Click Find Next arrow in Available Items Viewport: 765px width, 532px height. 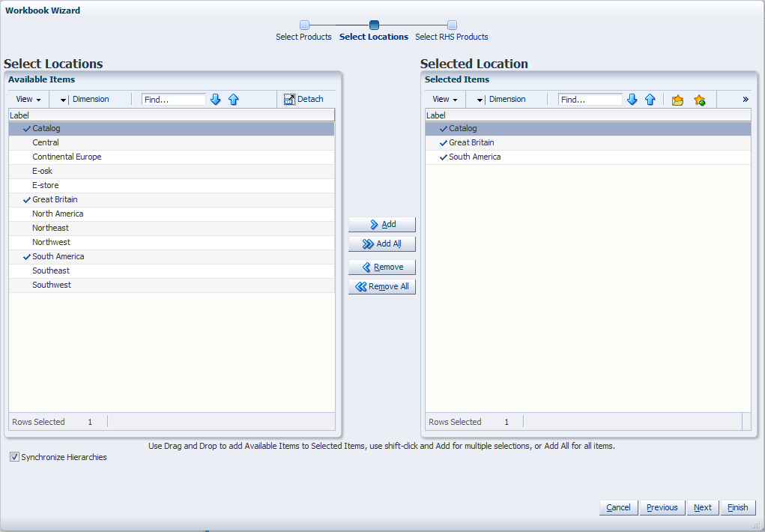tap(216, 100)
